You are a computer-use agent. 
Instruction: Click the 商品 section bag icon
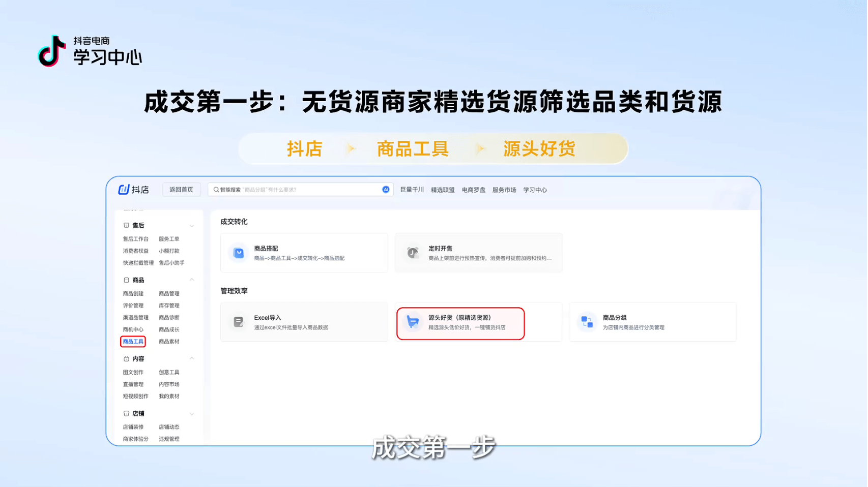pyautogui.click(x=126, y=280)
